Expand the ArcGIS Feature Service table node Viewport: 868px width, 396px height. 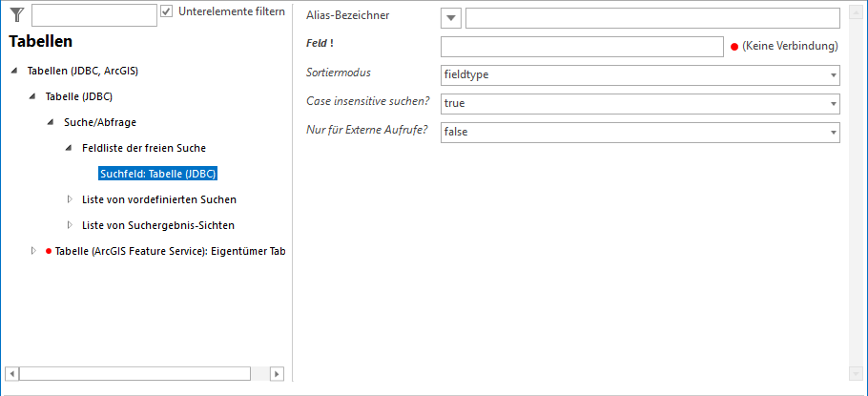click(33, 251)
